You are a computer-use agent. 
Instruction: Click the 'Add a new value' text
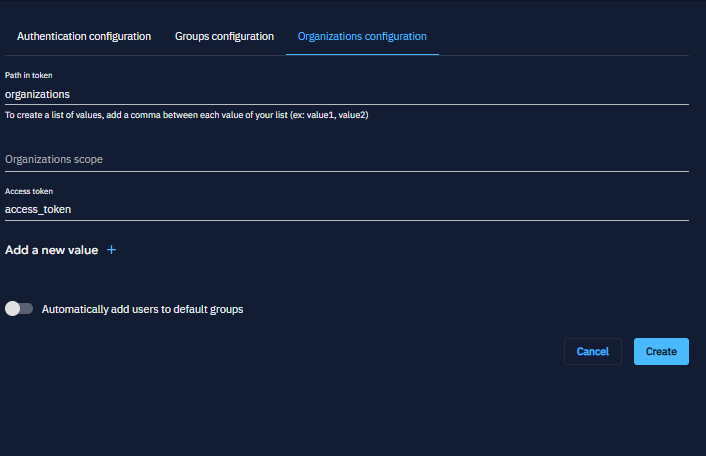[52, 250]
